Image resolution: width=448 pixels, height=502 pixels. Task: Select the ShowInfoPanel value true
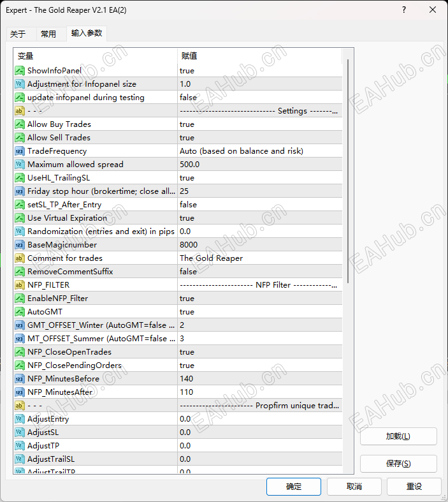tap(259, 70)
